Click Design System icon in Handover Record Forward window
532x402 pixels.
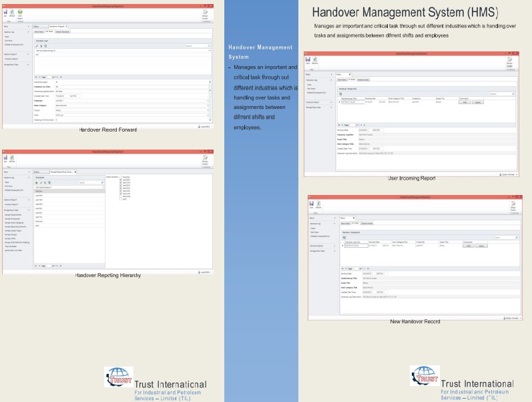[204, 14]
